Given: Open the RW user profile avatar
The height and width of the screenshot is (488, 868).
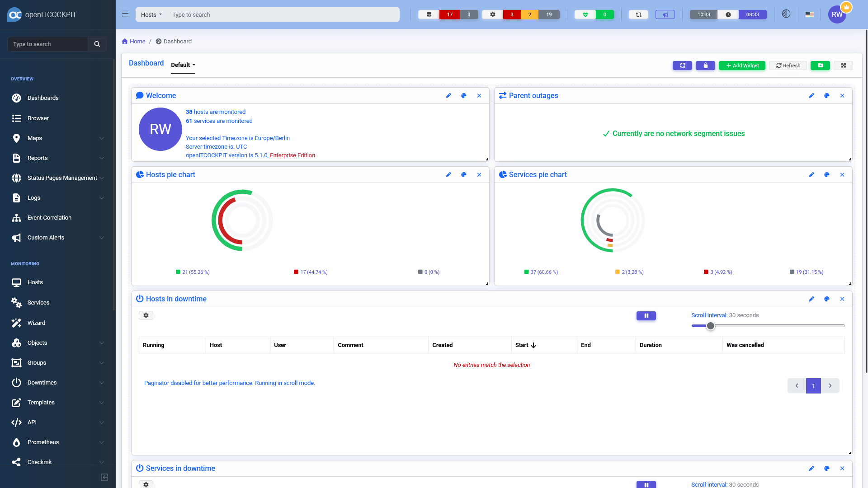Looking at the screenshot, I should (837, 14).
